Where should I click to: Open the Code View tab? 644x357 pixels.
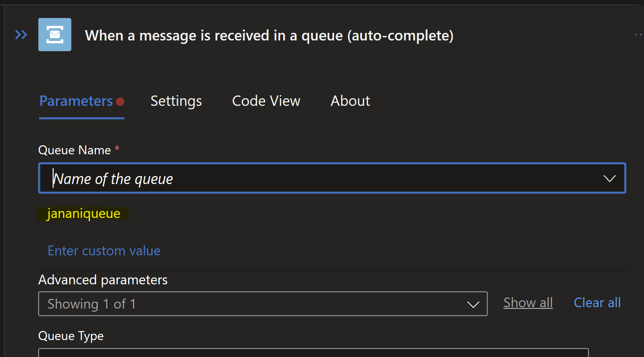coord(266,101)
